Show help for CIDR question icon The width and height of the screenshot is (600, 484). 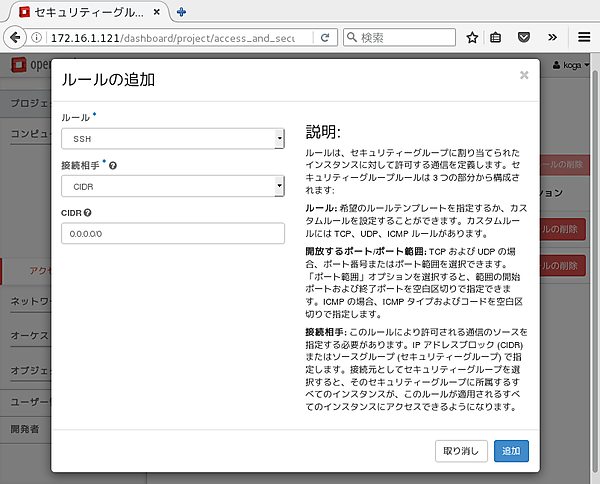tap(88, 213)
